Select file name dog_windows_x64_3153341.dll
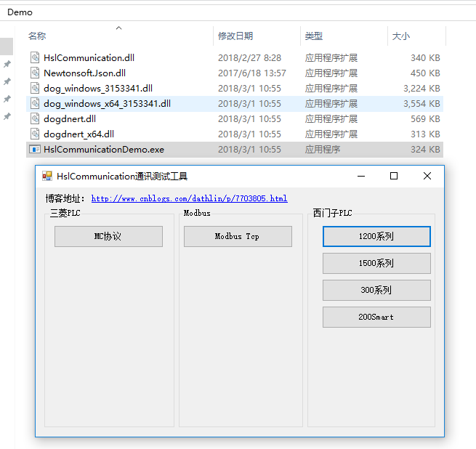This screenshot has width=476, height=449. (107, 103)
